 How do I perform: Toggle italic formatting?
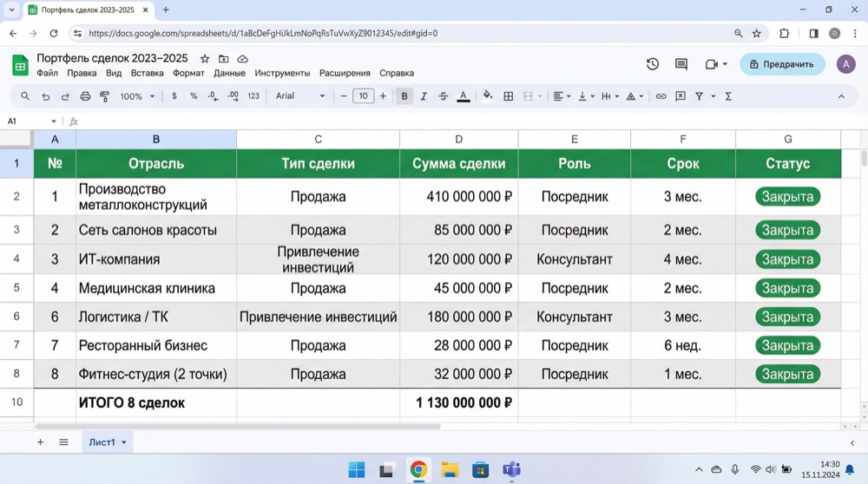click(424, 96)
